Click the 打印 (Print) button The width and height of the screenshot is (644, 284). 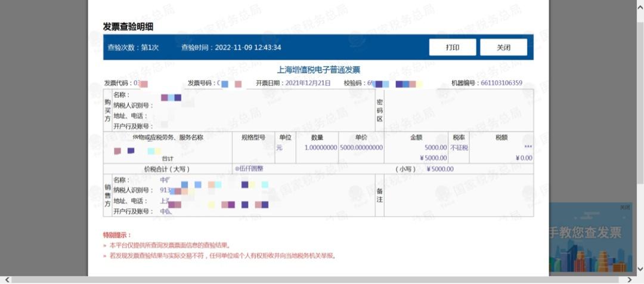pyautogui.click(x=452, y=47)
